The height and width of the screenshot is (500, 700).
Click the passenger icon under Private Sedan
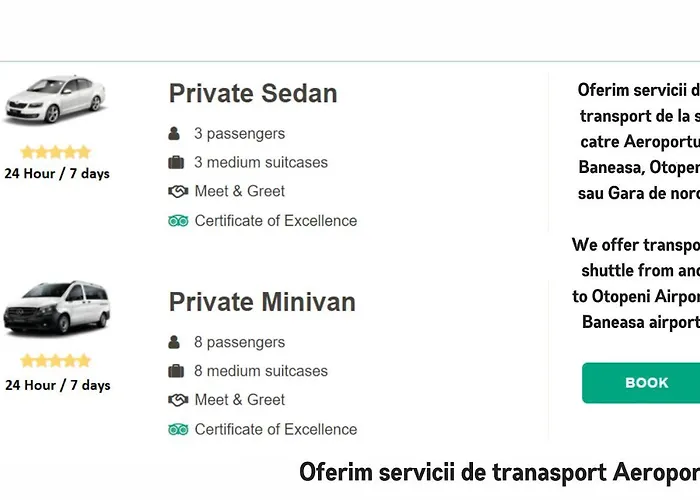tap(174, 133)
